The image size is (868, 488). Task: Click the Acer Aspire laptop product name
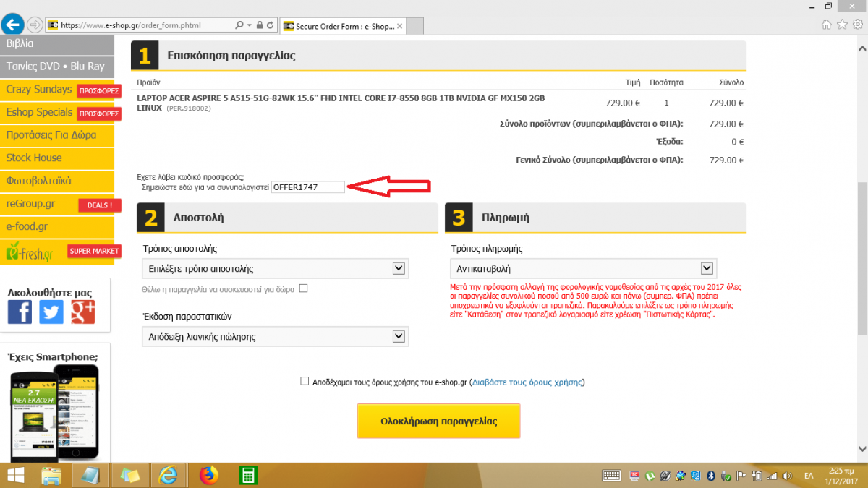[341, 102]
